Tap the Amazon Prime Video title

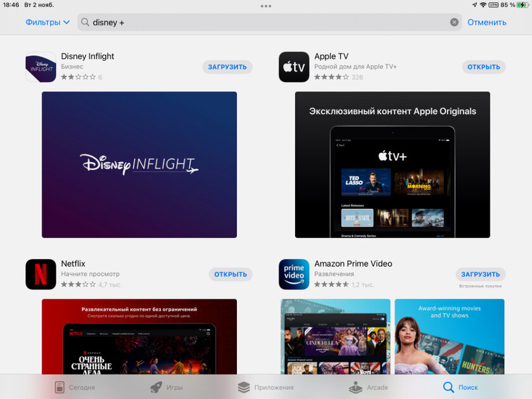353,263
